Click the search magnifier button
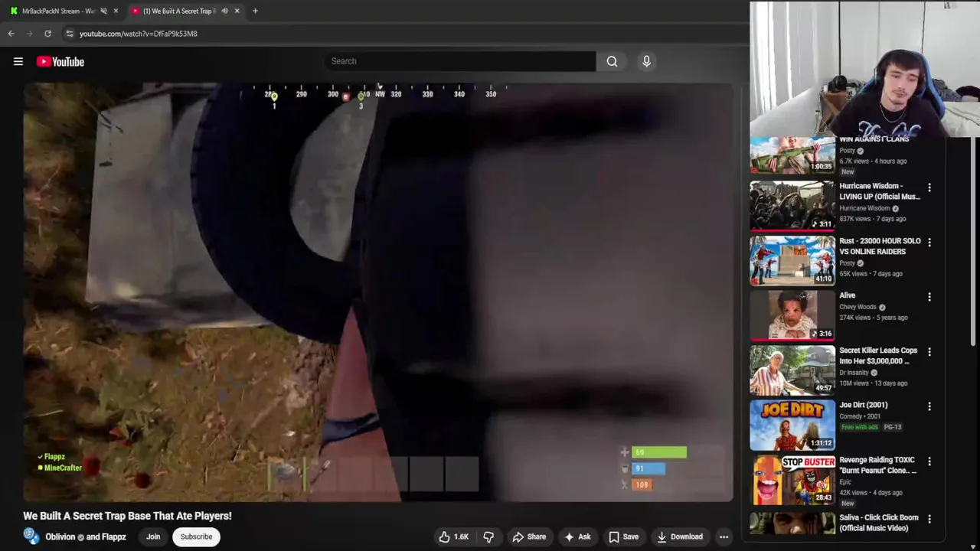 (612, 61)
